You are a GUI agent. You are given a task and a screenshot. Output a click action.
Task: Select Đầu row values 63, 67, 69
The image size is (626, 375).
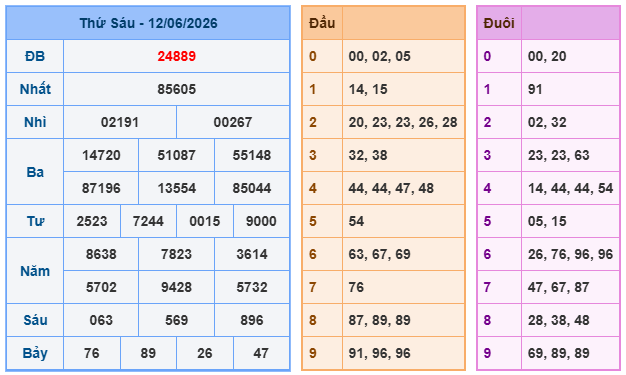(380, 254)
